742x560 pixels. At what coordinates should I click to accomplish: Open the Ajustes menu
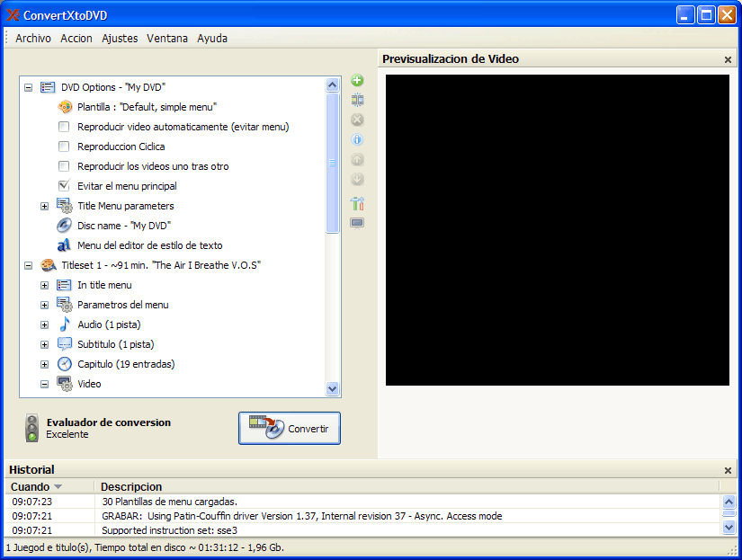coord(120,39)
